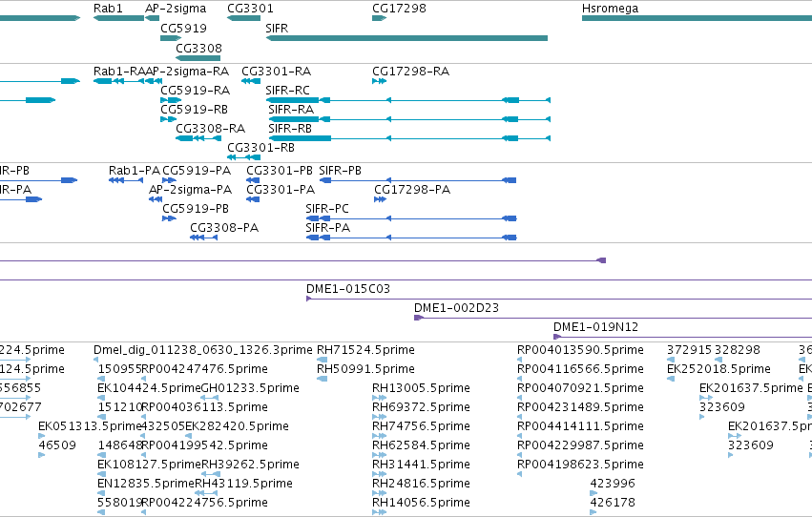Select the RP004414111.5prime EST label
Image resolution: width=812 pixels, height=517 pixels.
coord(580,427)
